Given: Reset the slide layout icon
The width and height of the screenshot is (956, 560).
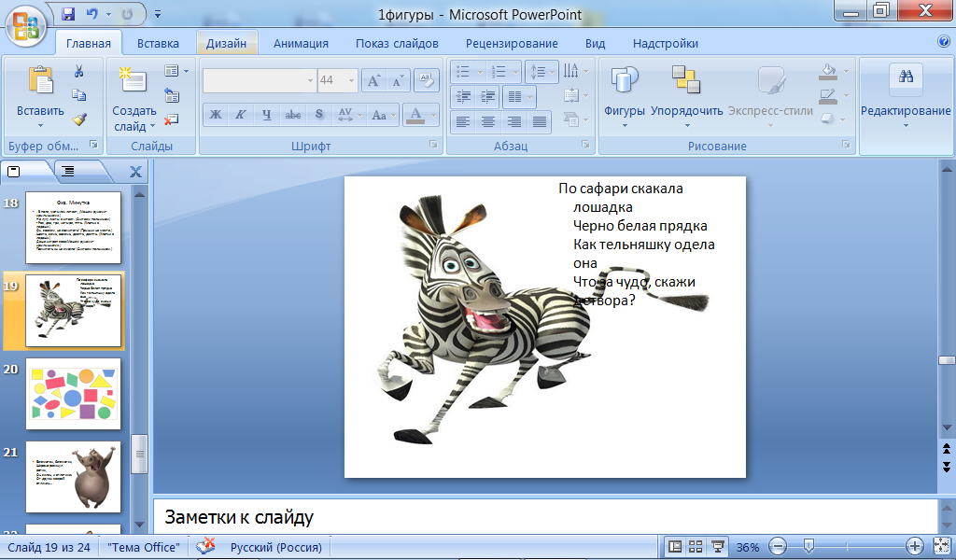Looking at the screenshot, I should click(172, 95).
